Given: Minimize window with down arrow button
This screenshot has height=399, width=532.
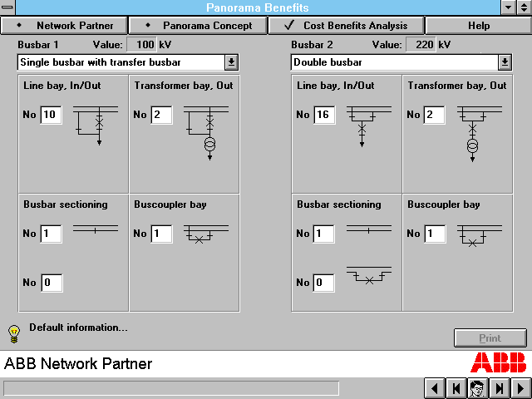Looking at the screenshot, I should [509, 7].
